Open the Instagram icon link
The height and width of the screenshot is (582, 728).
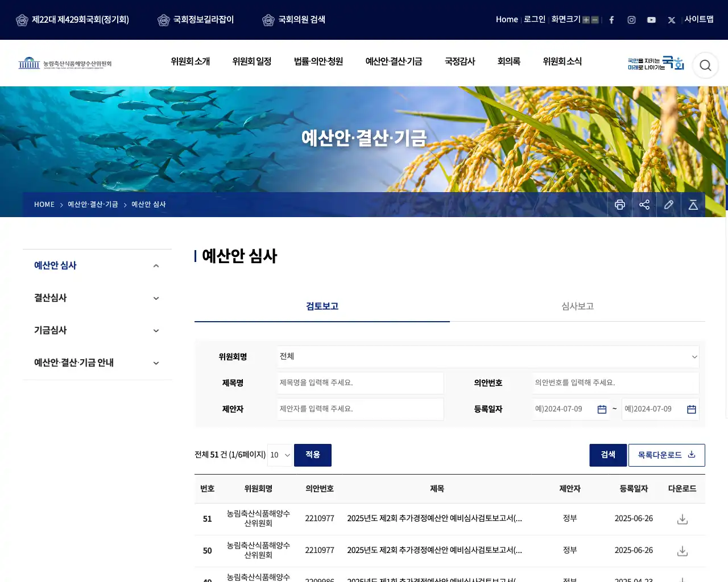point(631,20)
